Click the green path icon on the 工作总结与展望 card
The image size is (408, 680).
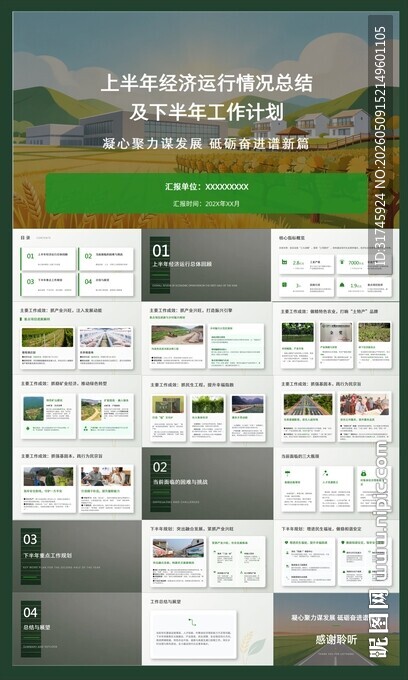[x=193, y=621]
